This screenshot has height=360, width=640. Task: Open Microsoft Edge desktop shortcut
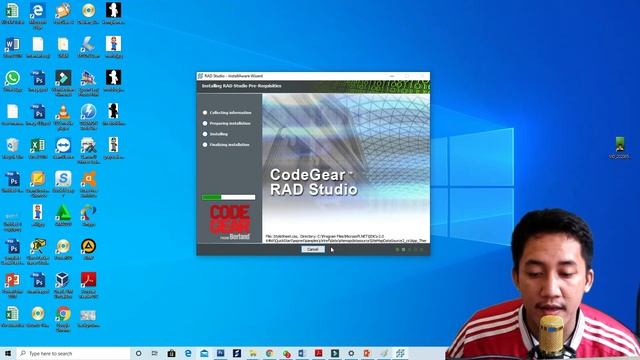38,15
